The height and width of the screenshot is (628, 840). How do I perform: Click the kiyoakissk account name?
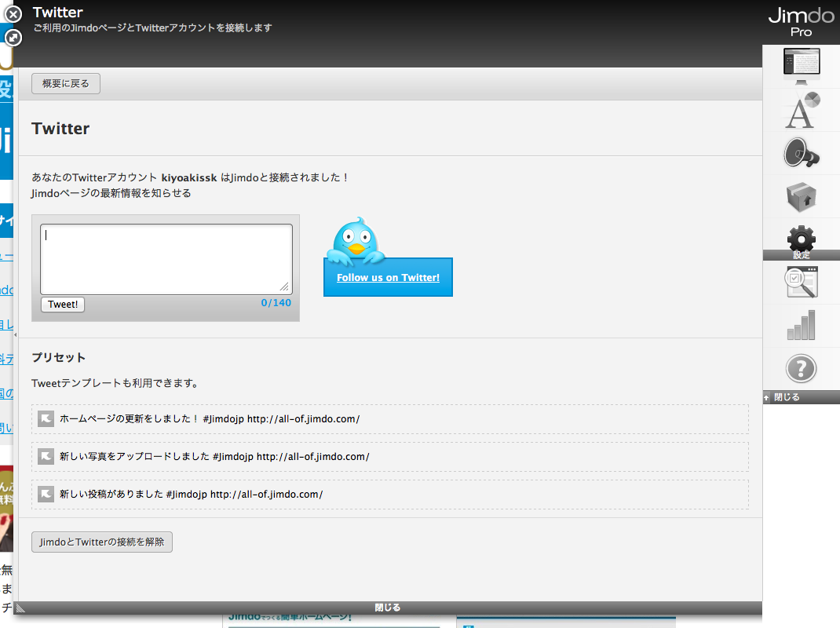click(x=189, y=178)
